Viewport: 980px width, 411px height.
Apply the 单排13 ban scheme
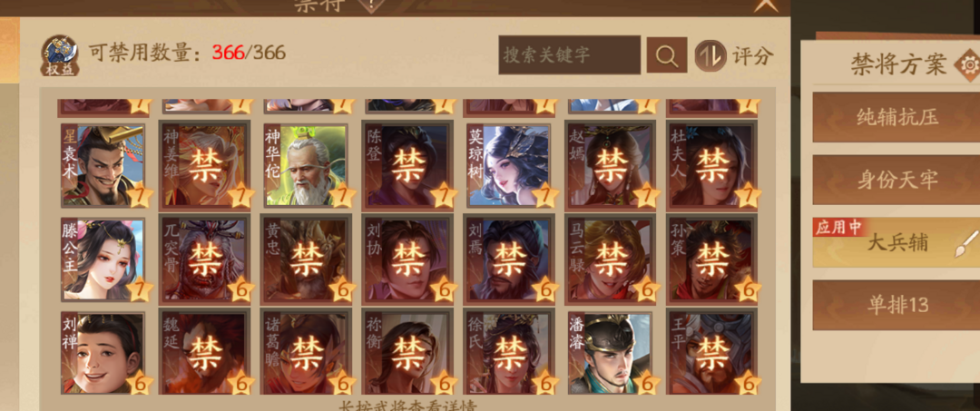(x=897, y=305)
